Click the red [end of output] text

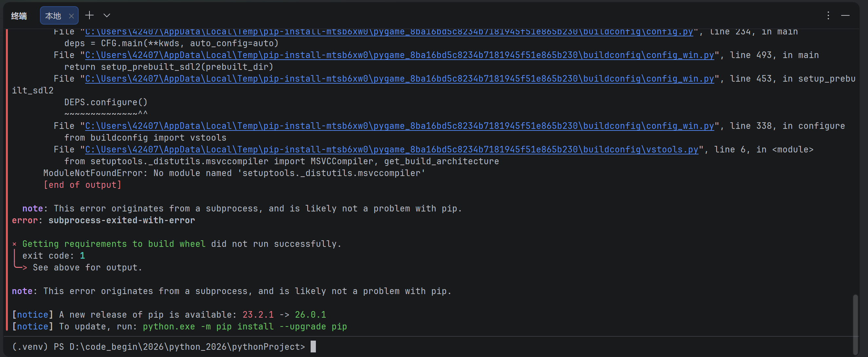click(82, 185)
